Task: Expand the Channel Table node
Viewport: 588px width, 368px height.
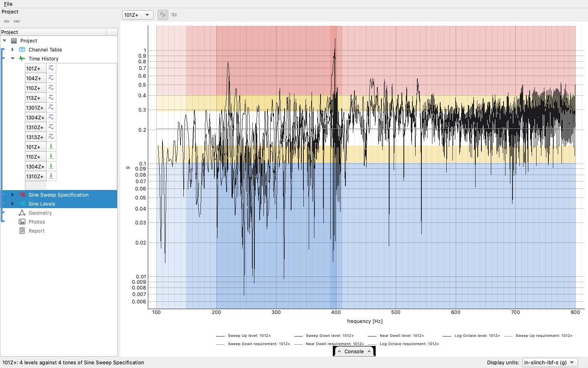Action: tap(13, 50)
